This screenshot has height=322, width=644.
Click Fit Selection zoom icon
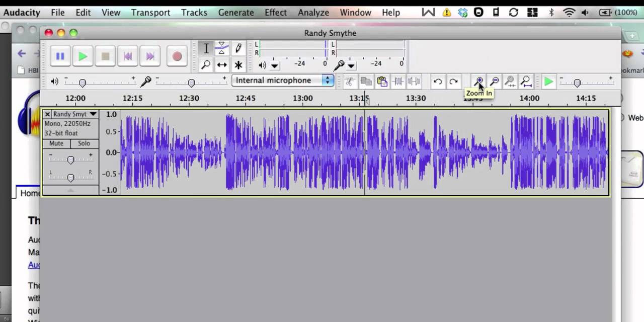[510, 81]
